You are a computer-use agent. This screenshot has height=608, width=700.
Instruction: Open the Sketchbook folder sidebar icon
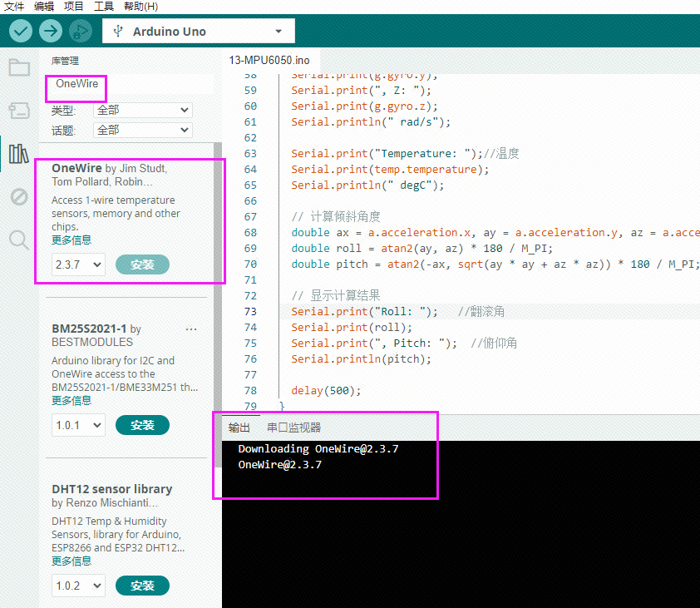(19, 67)
